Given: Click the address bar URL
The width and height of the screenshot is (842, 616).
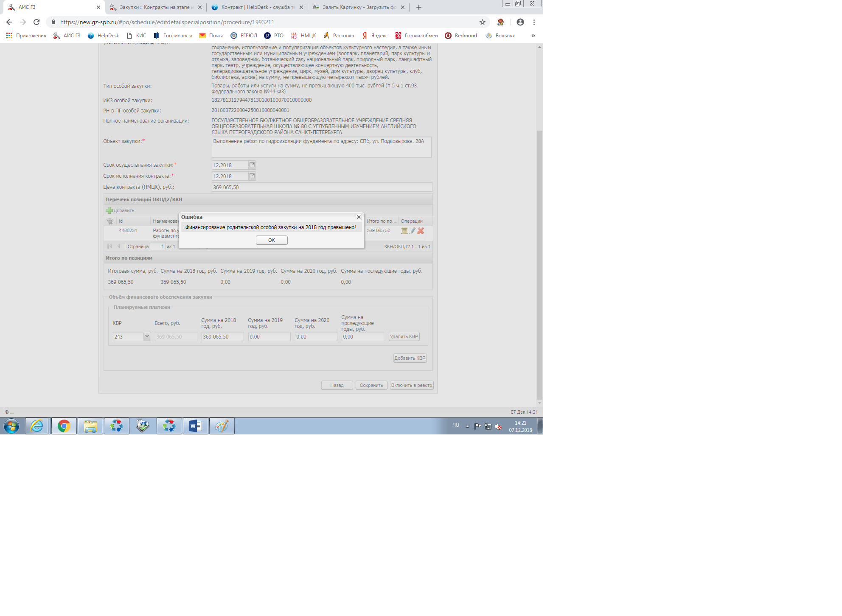Looking at the screenshot, I should [x=167, y=22].
